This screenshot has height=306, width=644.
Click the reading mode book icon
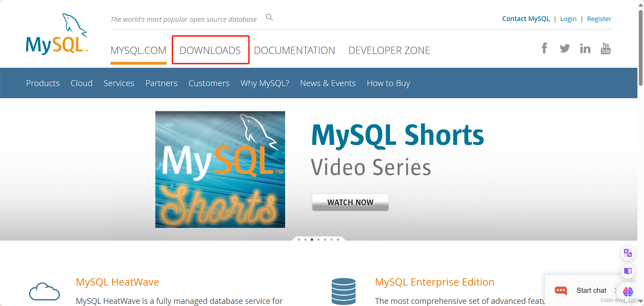[628, 271]
